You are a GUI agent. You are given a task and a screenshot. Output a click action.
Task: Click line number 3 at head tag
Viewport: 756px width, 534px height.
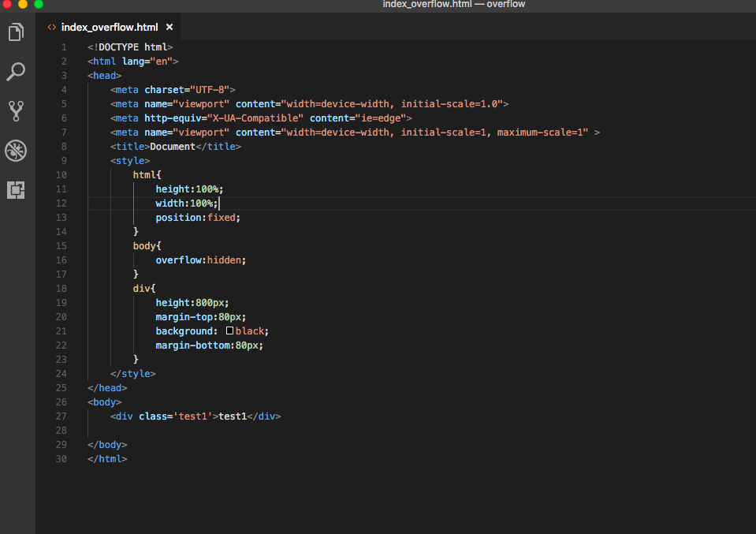coord(64,76)
